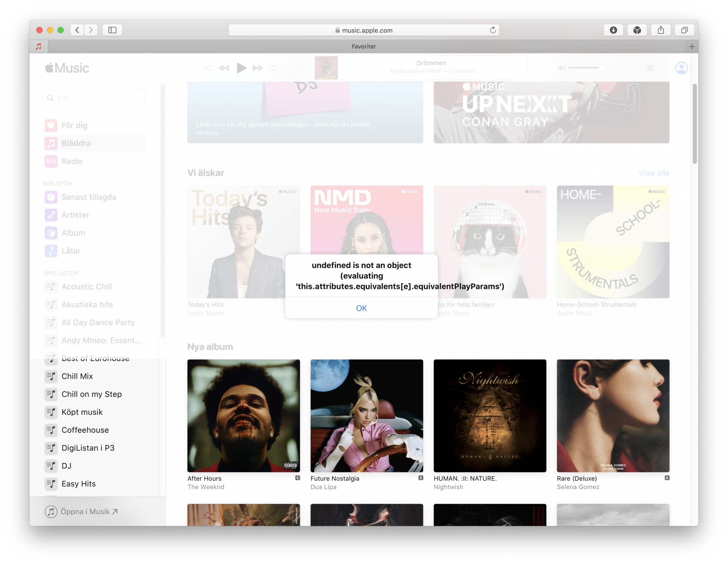Open Chill Mix playlist

(x=94, y=376)
